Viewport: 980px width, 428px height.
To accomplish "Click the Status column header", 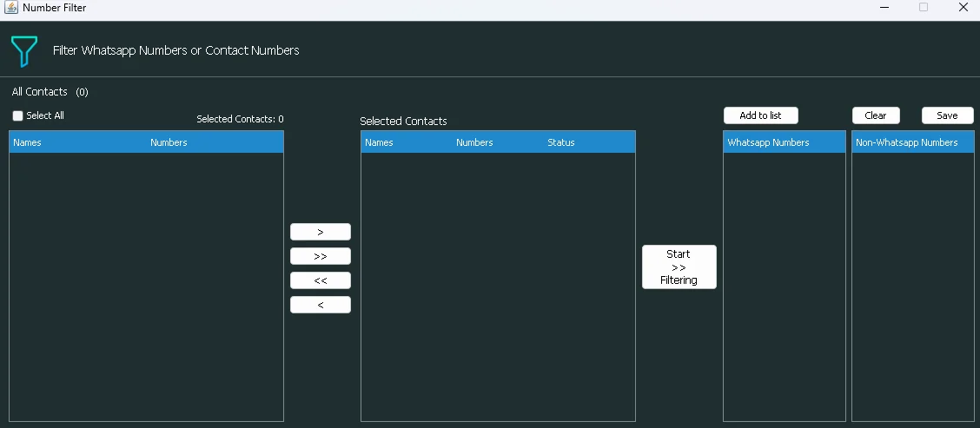I will (x=589, y=142).
